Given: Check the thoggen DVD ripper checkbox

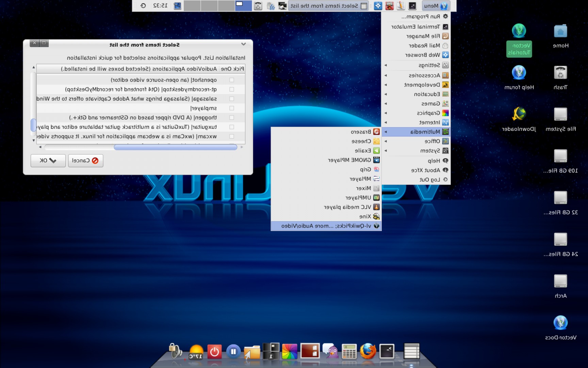Looking at the screenshot, I should [232, 117].
